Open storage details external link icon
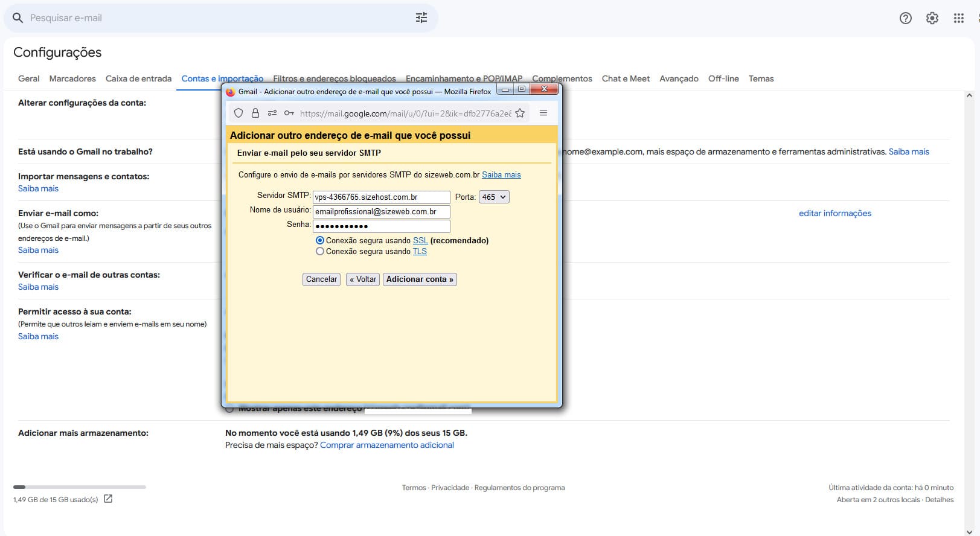Viewport: 980px width, 536px height. coord(108,499)
